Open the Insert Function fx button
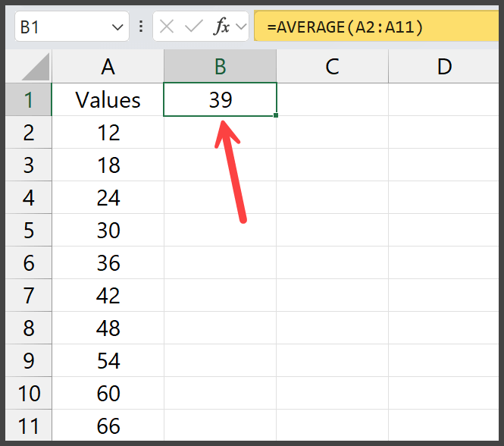Screen dimensions: 504x446 tap(221, 27)
